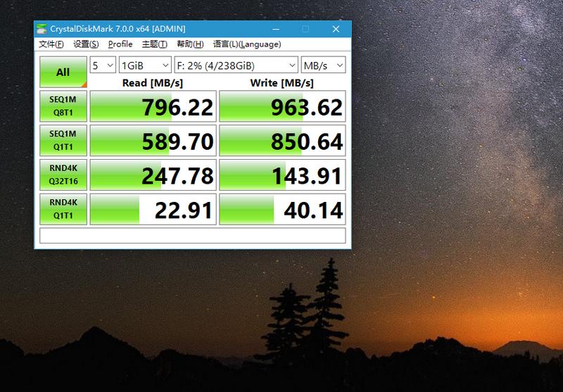Start the SEQ1M Q8T1 test
Viewport: 563px width, 392px height.
pyautogui.click(x=63, y=106)
